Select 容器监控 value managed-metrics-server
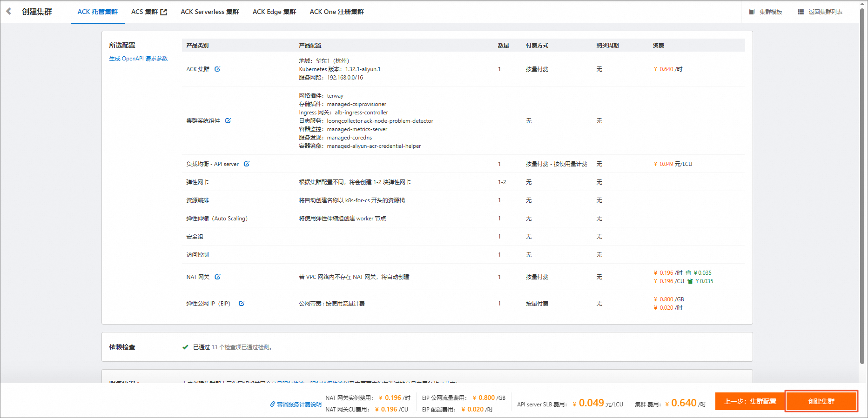The image size is (868, 418). pos(357,129)
